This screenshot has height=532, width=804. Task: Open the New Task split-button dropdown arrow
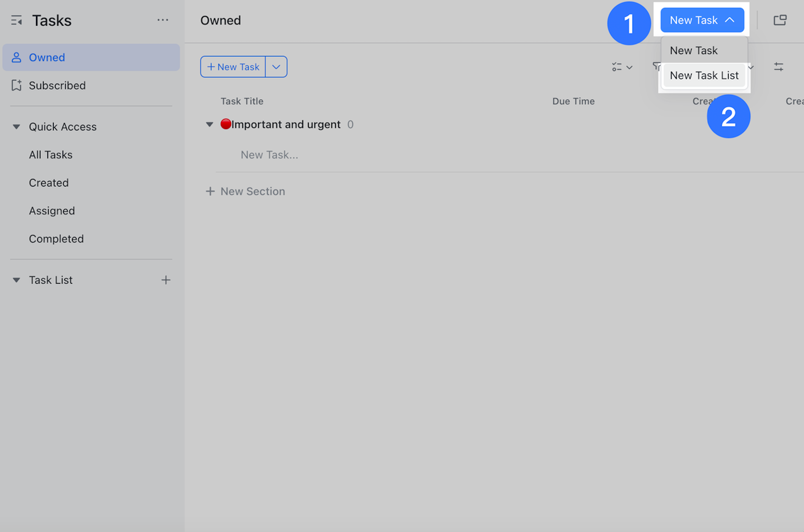point(276,66)
